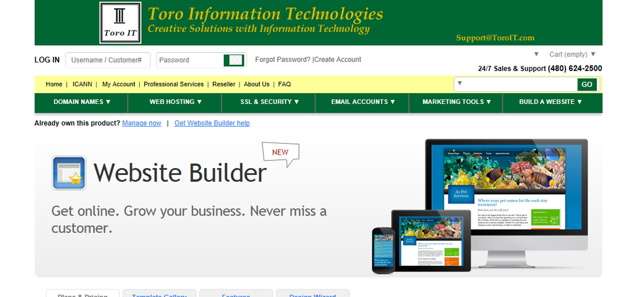Open the ICANN link
The image size is (644, 297).
(x=82, y=84)
